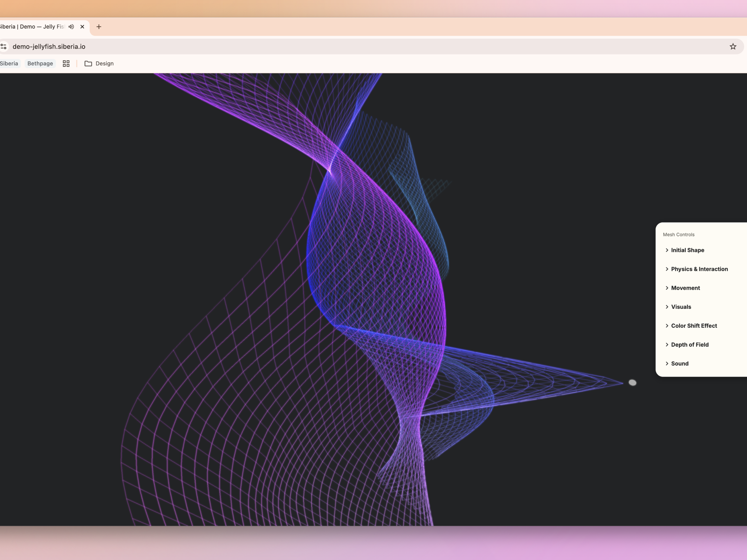Screen dimensions: 747x560
Task: Open a new browser tab
Action: click(99, 27)
